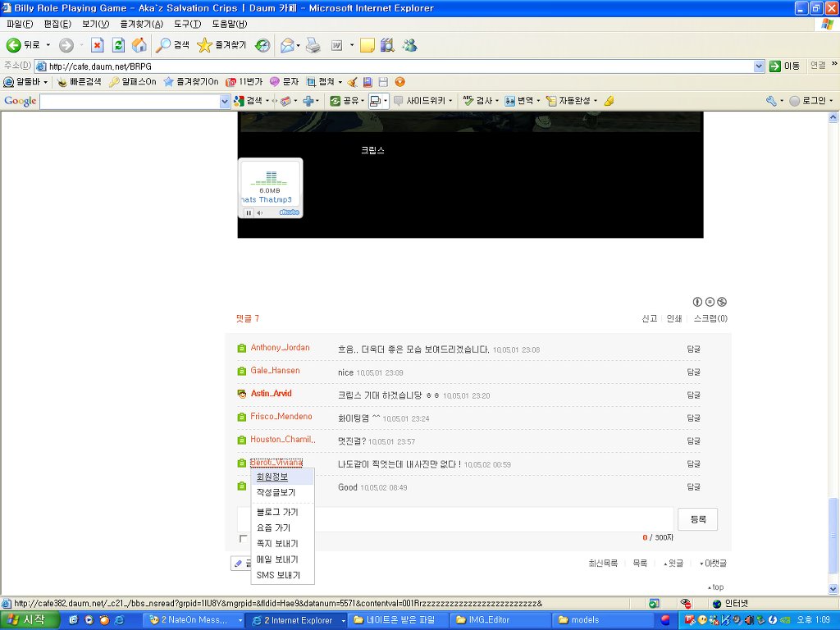
Task: Switch to NateOn Messenger taskbar group
Action: 194,620
